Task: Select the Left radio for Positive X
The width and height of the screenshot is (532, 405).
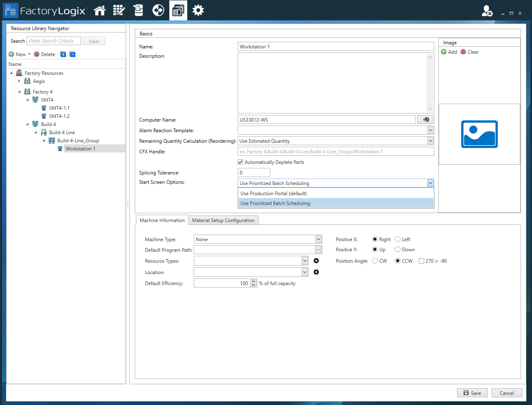Action: [397, 239]
